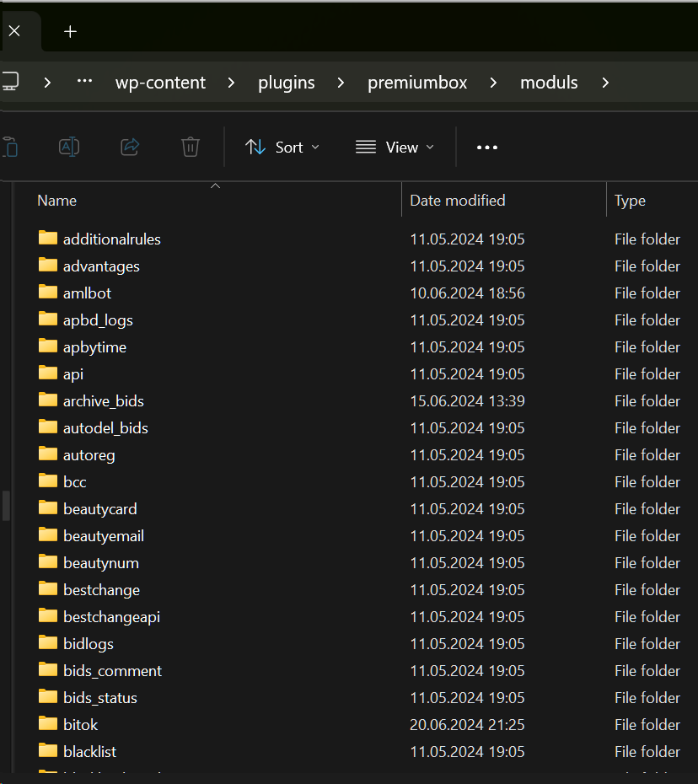Image resolution: width=698 pixels, height=784 pixels.
Task: Click the Type column header
Action: click(630, 201)
